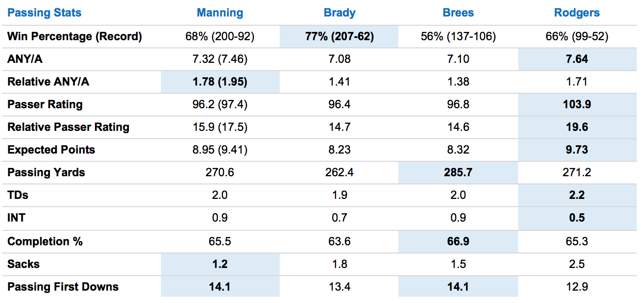Click Brady's highlighted 77% win percentage
The image size is (644, 303).
click(x=339, y=37)
